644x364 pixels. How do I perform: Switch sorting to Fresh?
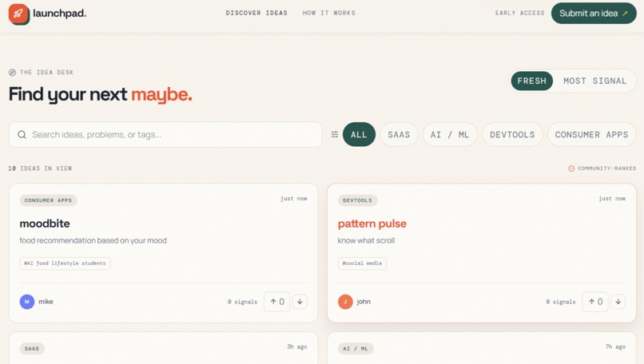(532, 81)
